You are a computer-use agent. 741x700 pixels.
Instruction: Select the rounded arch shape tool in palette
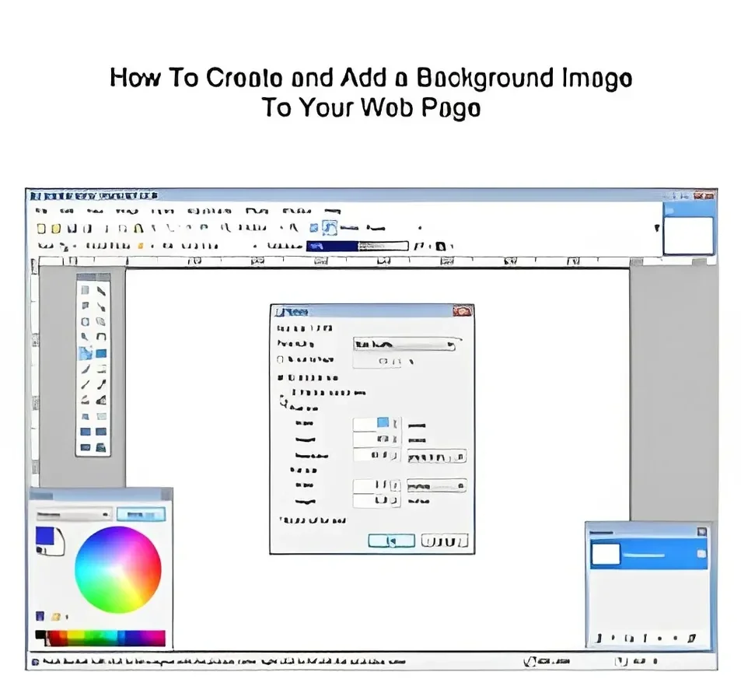pyautogui.click(x=101, y=337)
